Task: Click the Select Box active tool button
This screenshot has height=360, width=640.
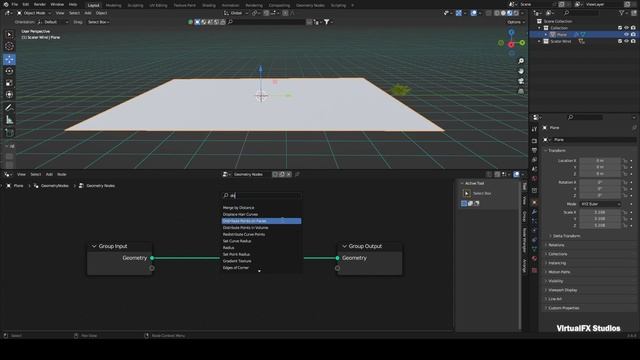Action: click(467, 193)
